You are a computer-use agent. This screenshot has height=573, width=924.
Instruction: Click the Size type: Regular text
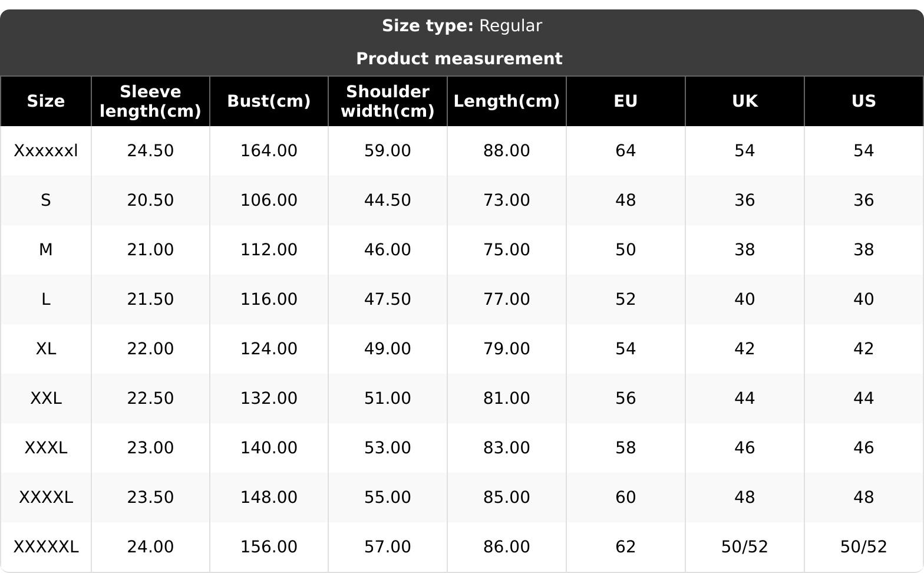[461, 26]
